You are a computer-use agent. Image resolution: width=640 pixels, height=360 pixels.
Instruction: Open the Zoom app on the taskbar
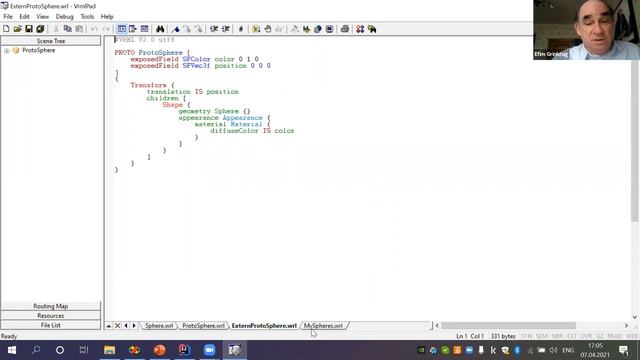[x=209, y=350]
